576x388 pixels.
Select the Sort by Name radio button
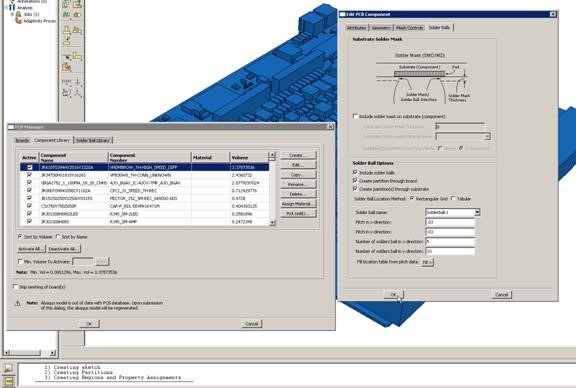point(58,237)
